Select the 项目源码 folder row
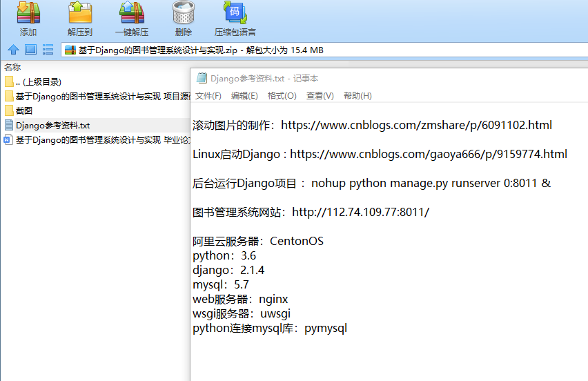Image resolution: width=588 pixels, height=381 pixels. click(x=96, y=97)
